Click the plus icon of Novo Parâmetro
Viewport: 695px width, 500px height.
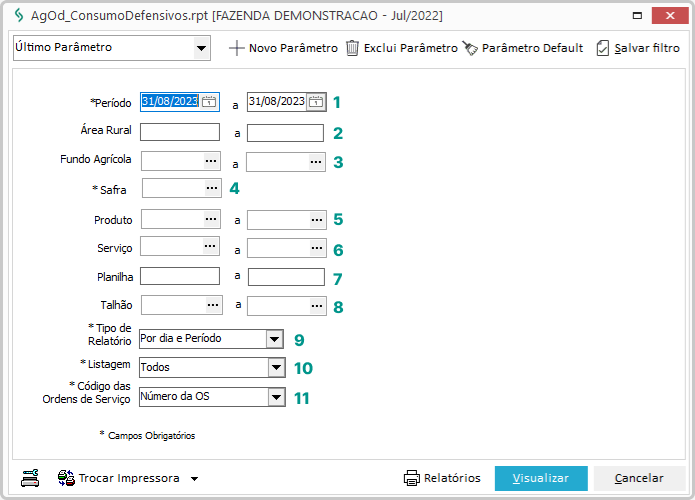click(237, 48)
